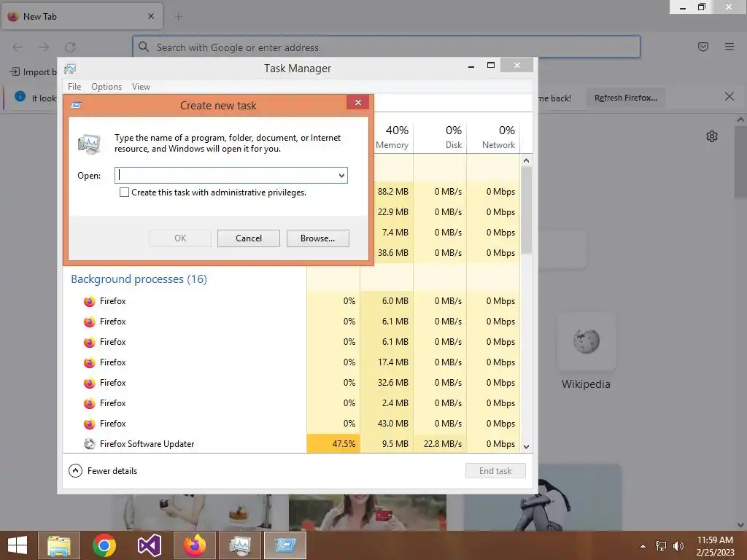The image size is (747, 560).
Task: Select Firefox process using 2.4 MB
Action: [291, 402]
